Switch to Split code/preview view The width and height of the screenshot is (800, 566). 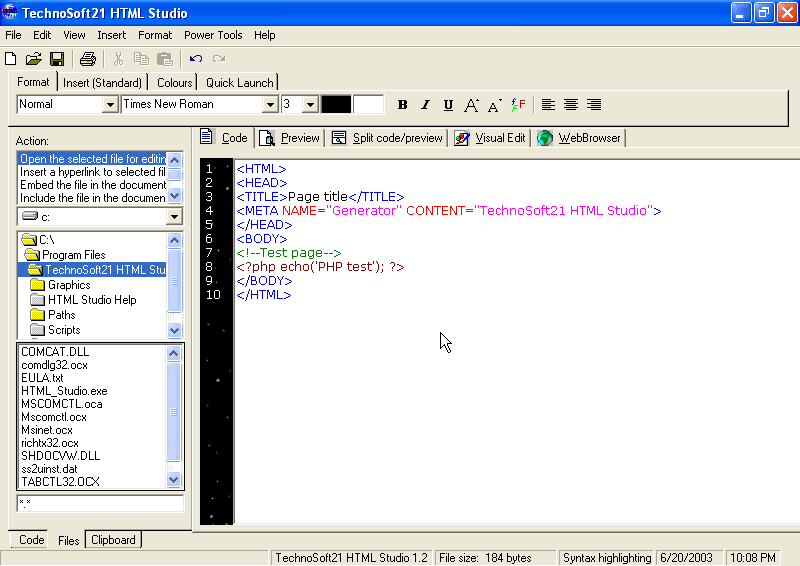tap(388, 138)
